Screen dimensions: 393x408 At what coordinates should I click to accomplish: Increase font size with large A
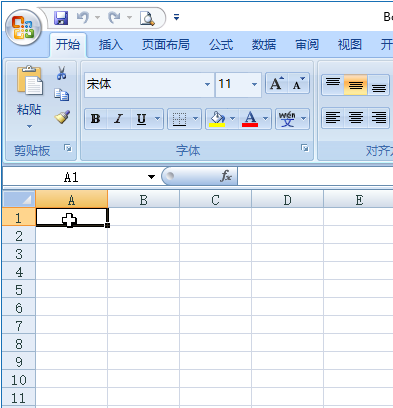(277, 83)
